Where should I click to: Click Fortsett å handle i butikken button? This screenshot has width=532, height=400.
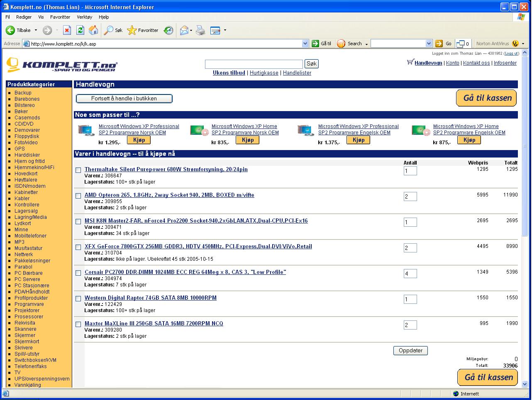pos(124,99)
